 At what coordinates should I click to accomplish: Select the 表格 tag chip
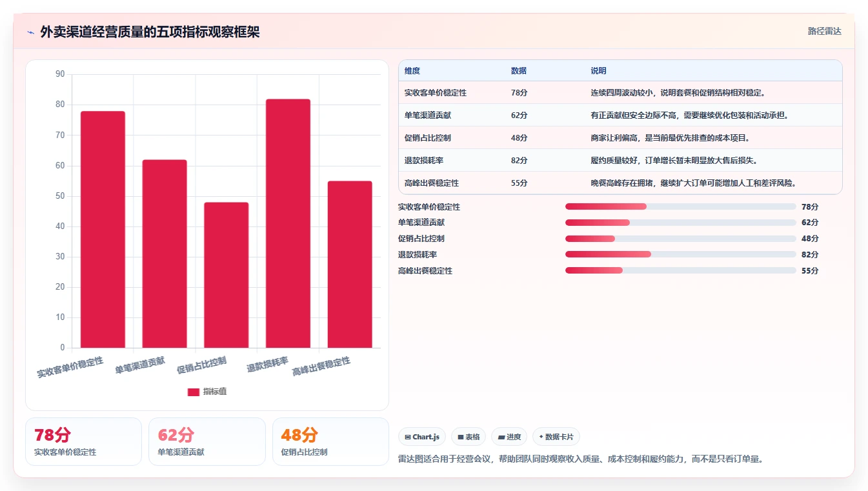click(469, 437)
